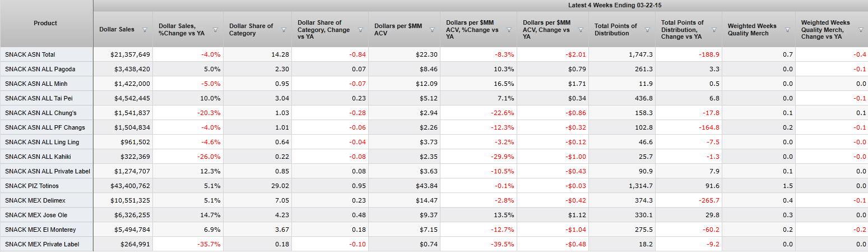Screen dimensions: 868x252
Task: Open filter for Dollars per $MM ACV, Change vs YA
Action: click(581, 30)
